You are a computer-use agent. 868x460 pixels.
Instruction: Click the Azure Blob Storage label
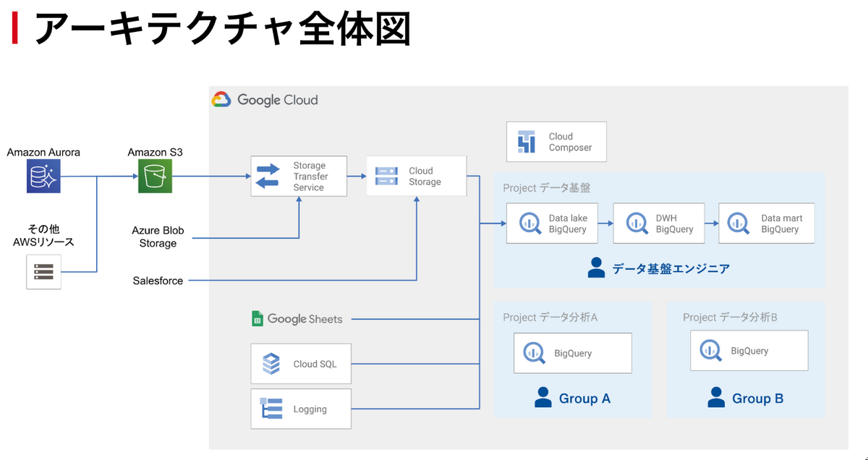click(x=158, y=237)
